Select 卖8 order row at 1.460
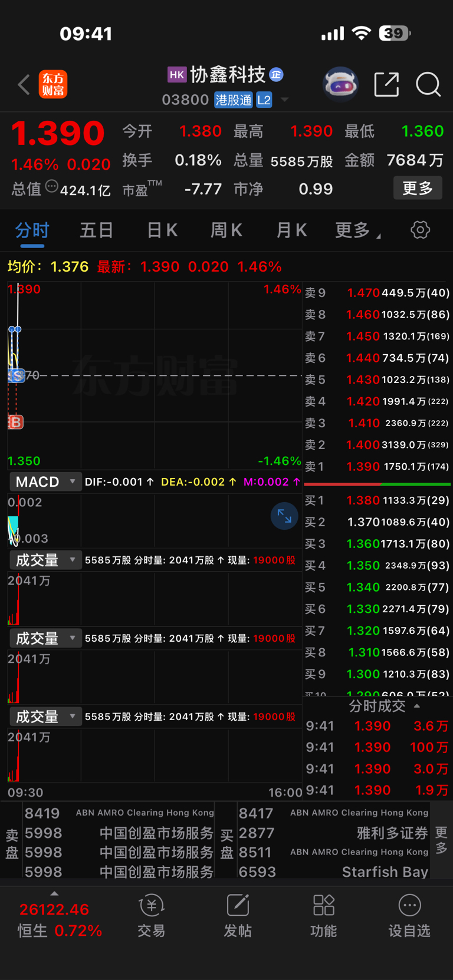453x980 pixels. click(377, 314)
